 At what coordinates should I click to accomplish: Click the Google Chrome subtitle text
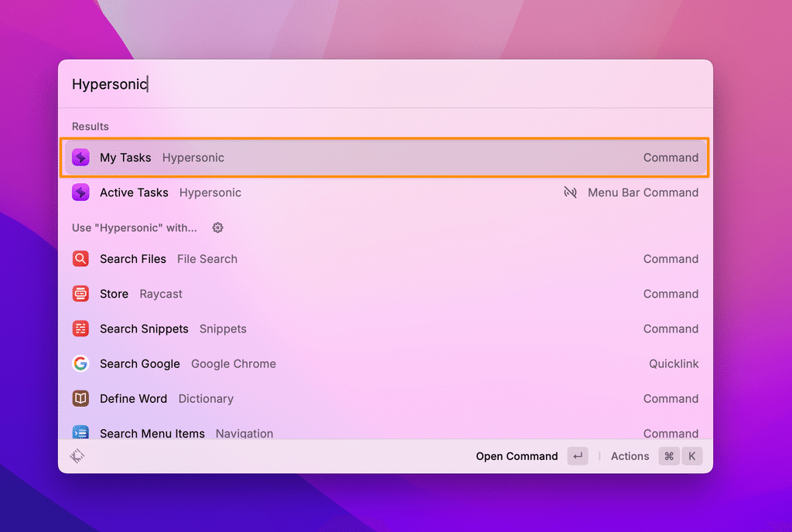click(x=234, y=363)
